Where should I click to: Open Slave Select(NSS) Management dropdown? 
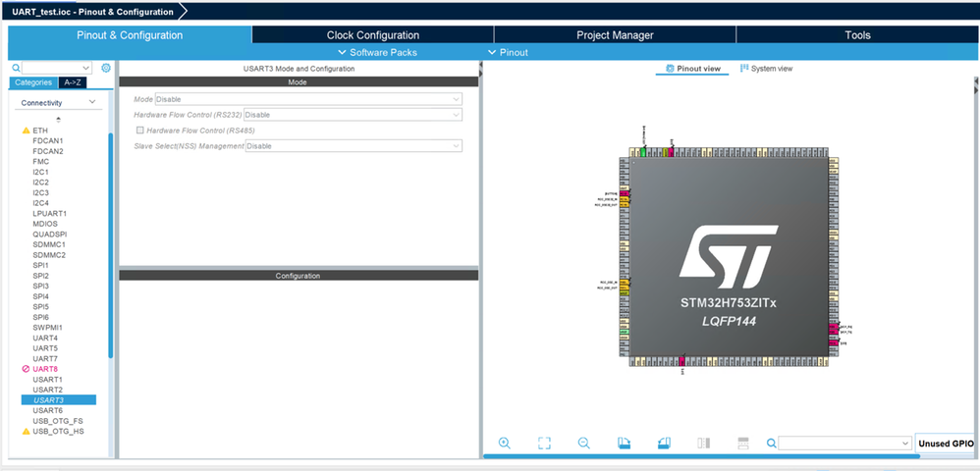pyautogui.click(x=354, y=145)
